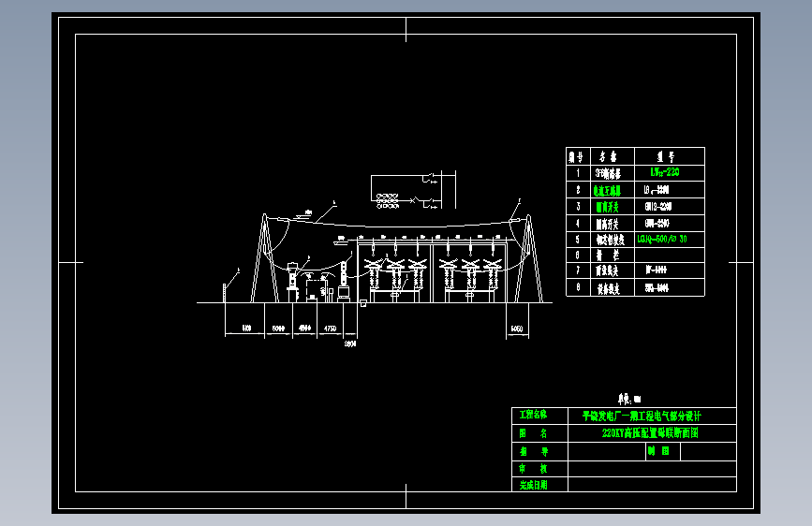The image size is (812, 526).
Task: Select the unit note above the title block
Action: point(629,399)
